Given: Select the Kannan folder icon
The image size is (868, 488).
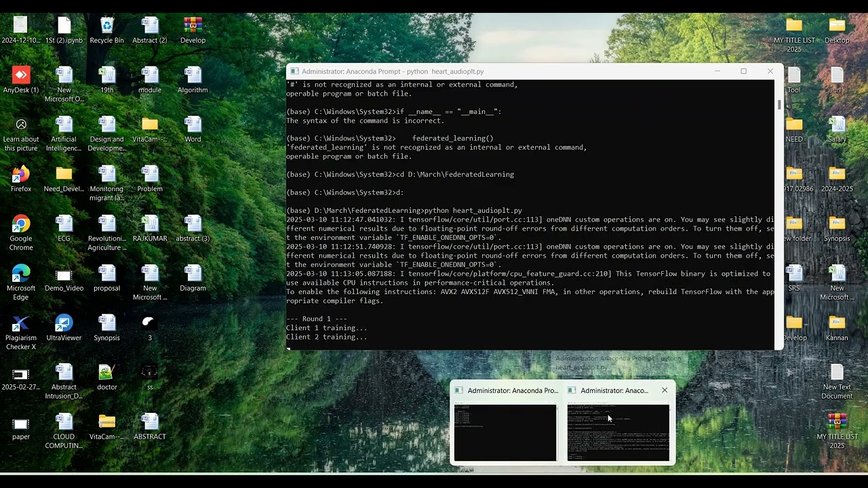Looking at the screenshot, I should tap(837, 327).
